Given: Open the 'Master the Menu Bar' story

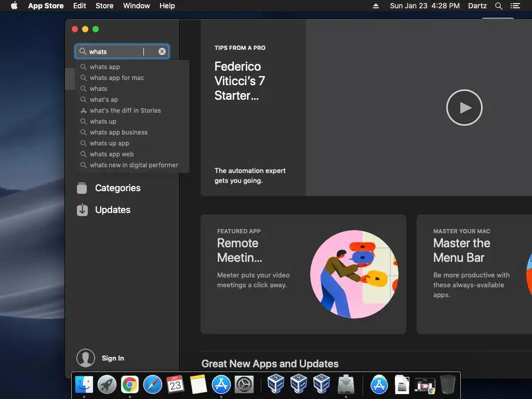Looking at the screenshot, I should pos(474,274).
